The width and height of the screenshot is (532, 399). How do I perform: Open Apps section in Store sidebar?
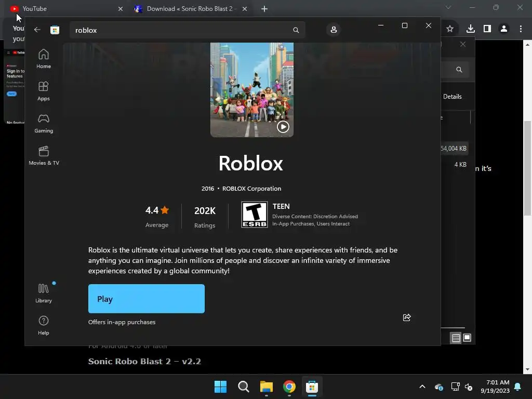(44, 91)
